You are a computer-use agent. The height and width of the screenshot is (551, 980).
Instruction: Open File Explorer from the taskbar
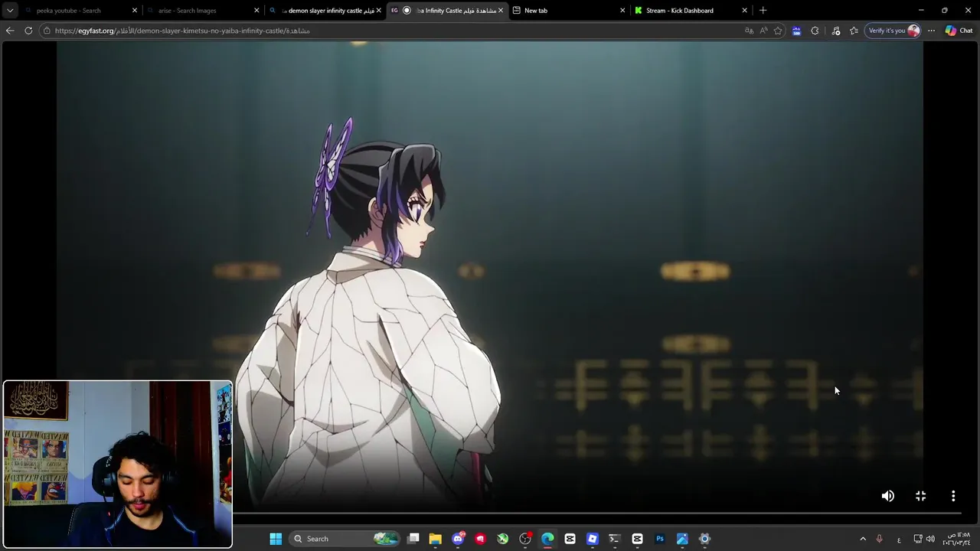435,539
